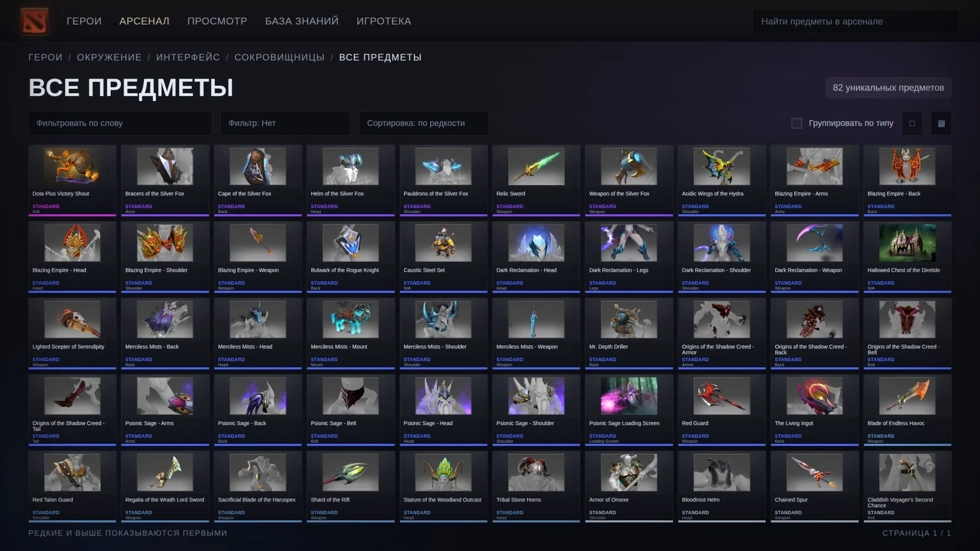
Task: Click the Dota 2 logo icon
Action: tap(34, 21)
